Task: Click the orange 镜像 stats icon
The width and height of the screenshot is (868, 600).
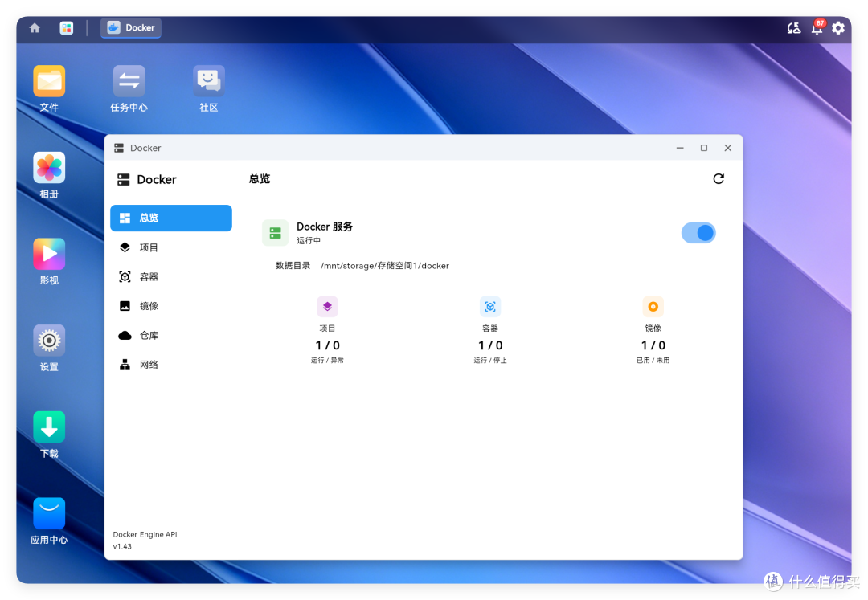Action: [653, 306]
